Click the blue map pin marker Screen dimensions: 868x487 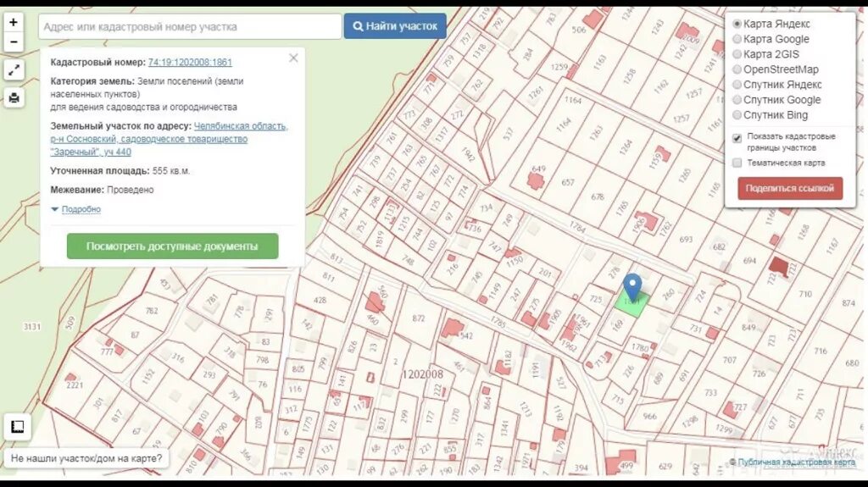click(632, 287)
